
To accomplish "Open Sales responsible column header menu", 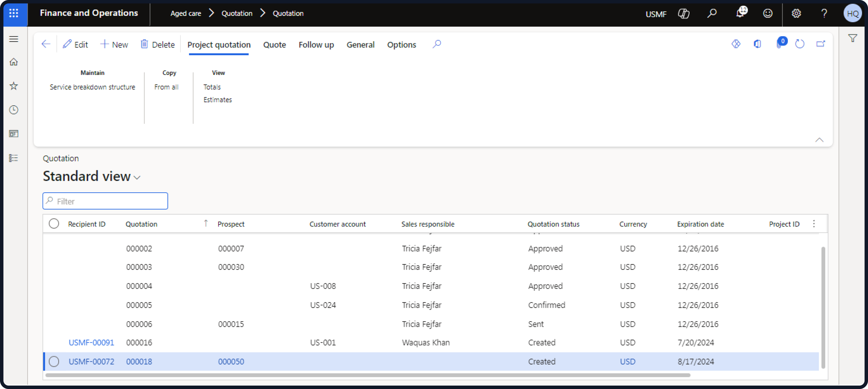I will tap(428, 224).
